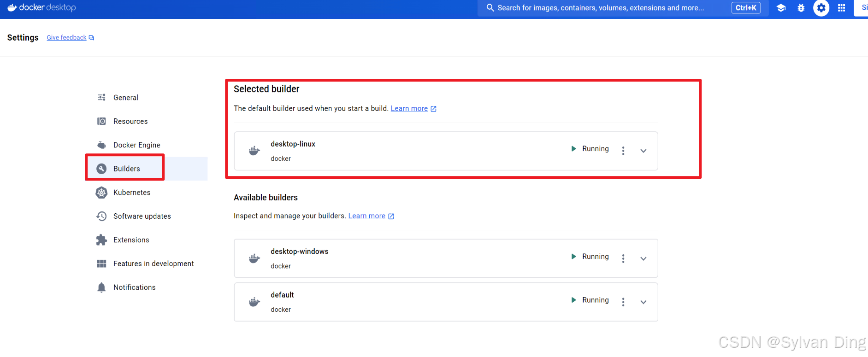Open Features in development settings tab
This screenshot has width=868, height=357.
click(x=147, y=263)
